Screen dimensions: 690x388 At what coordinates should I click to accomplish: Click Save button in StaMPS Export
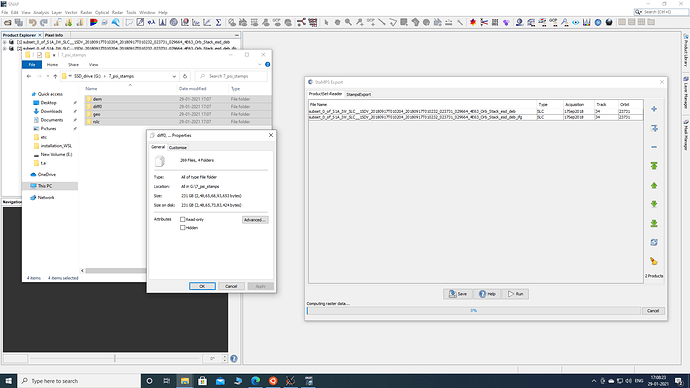(458, 294)
